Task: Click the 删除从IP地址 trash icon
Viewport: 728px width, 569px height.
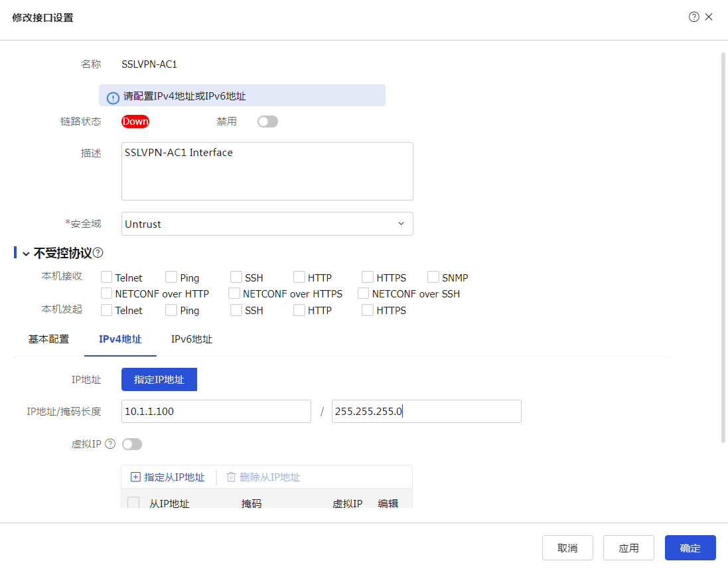Action: 231,477
